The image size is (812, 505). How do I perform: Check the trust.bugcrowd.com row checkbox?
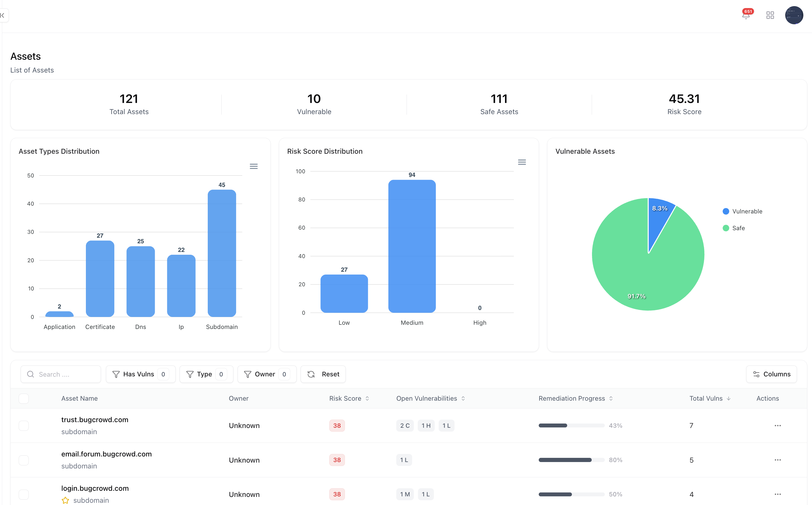tap(24, 425)
